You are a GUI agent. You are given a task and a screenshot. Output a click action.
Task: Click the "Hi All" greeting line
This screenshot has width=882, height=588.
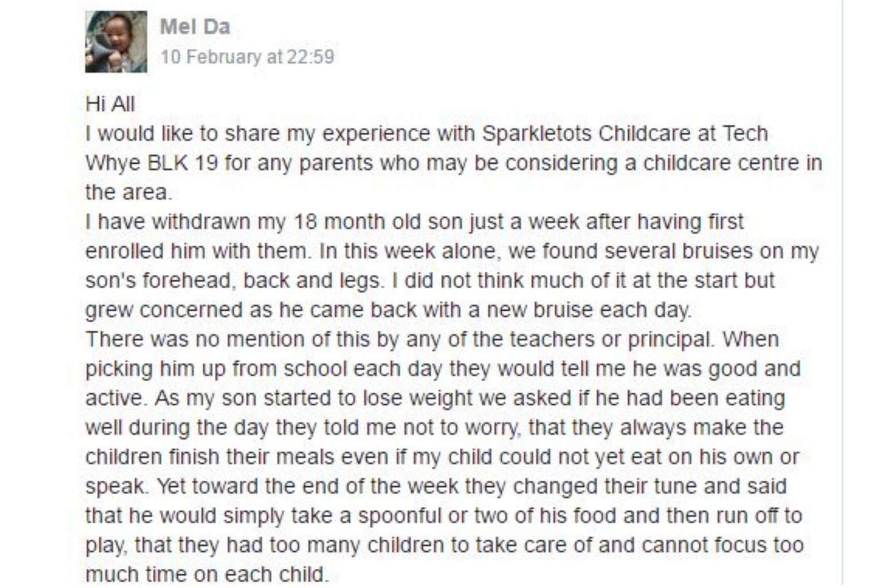[x=110, y=104]
